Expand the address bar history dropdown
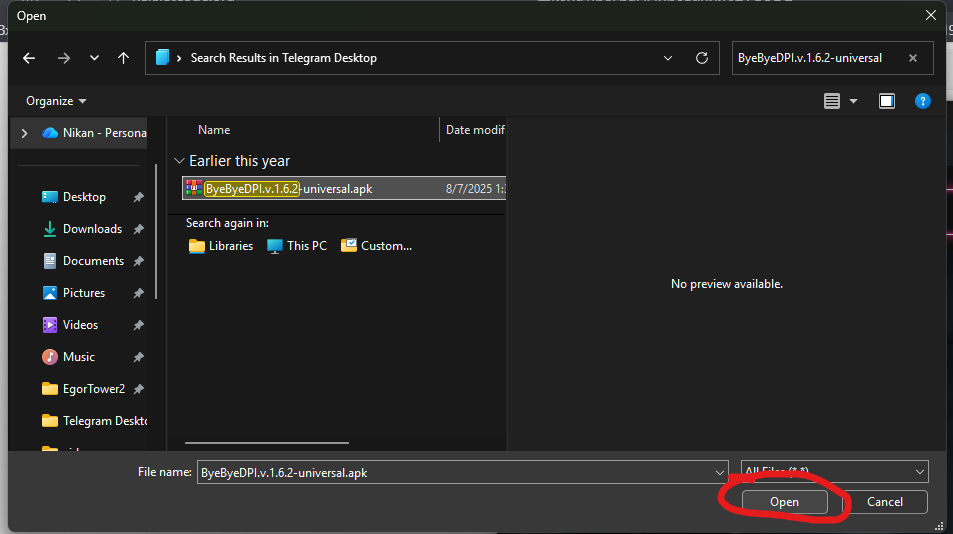This screenshot has height=534, width=953. point(668,58)
